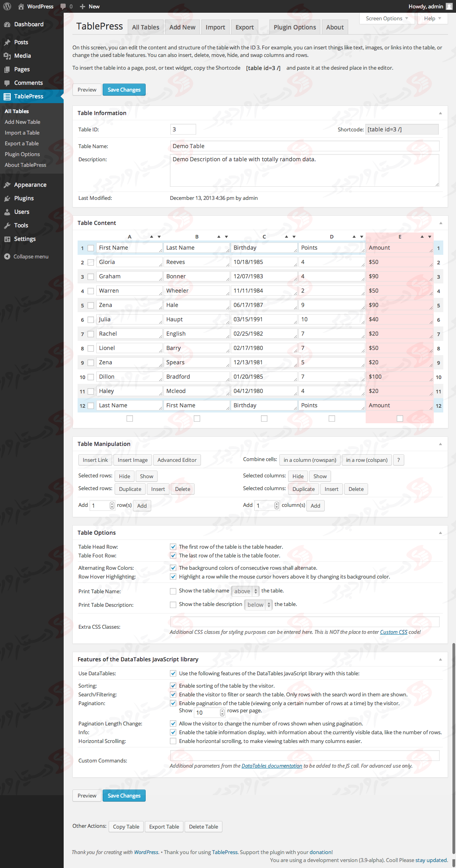Viewport: 456px width, 868px height.
Task: Click the Appearance paintbrush icon
Action: pos(7,185)
